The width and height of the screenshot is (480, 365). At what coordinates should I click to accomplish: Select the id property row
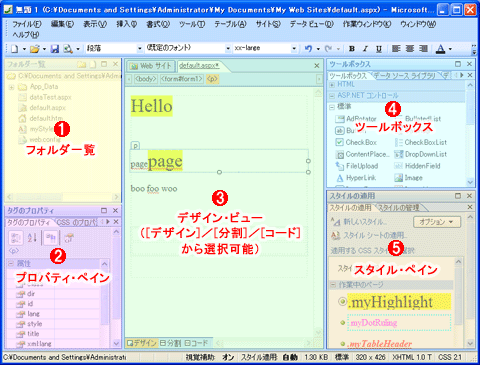(x=58, y=304)
